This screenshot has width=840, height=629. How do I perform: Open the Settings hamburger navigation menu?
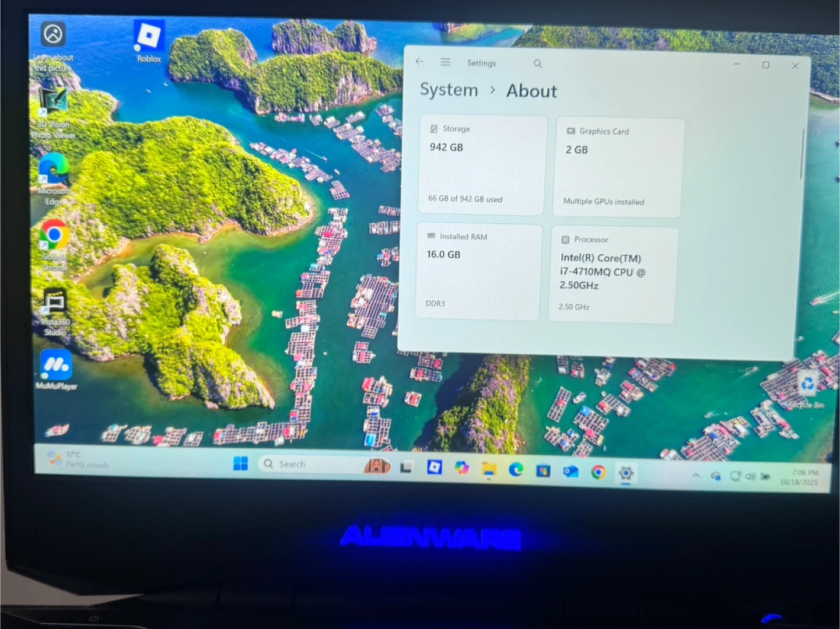446,62
